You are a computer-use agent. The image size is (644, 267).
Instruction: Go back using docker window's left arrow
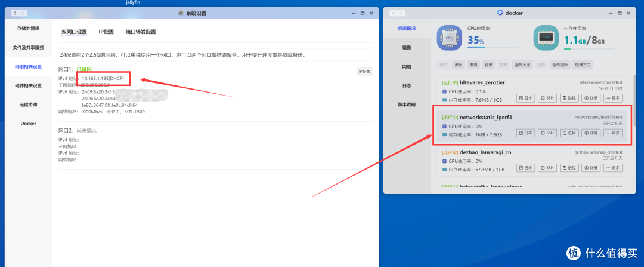pos(391,12)
